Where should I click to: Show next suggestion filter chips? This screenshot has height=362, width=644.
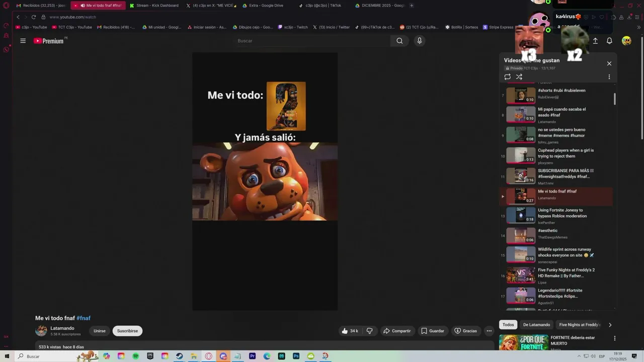tap(610, 325)
